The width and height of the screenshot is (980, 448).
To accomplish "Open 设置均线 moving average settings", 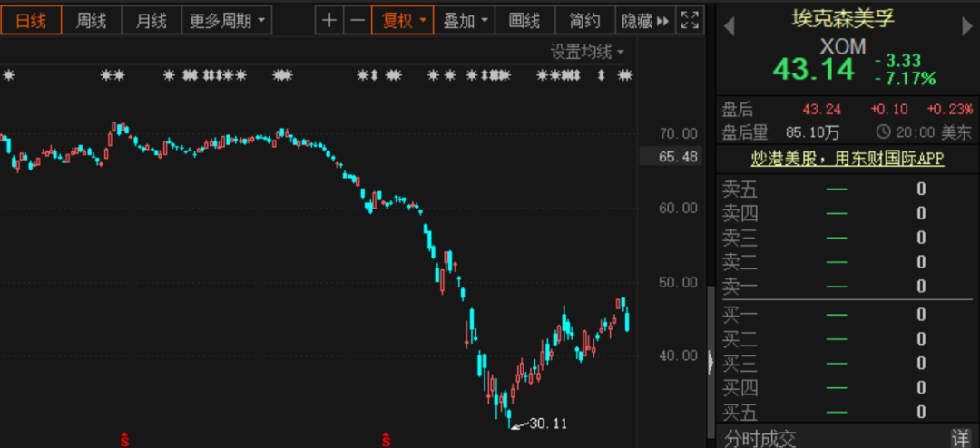I will point(587,52).
